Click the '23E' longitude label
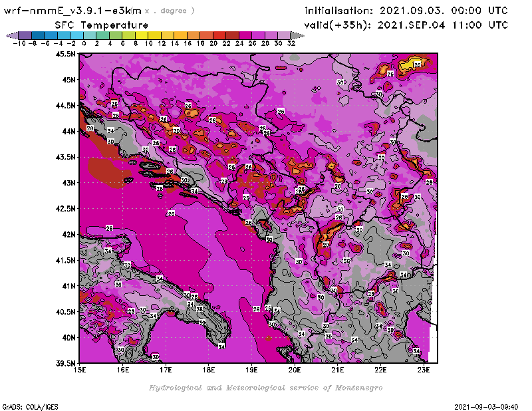The height and width of the screenshot is (411, 532). 424,370
